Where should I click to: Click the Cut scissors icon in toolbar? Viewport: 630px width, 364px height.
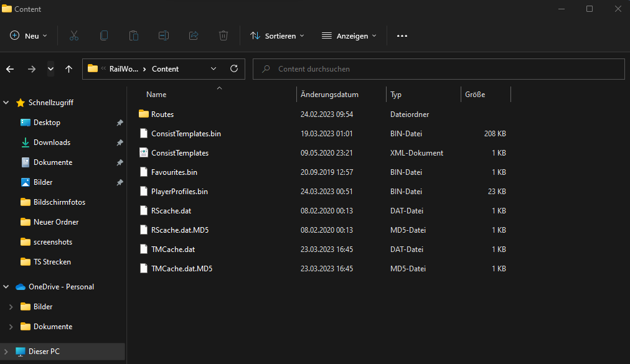pyautogui.click(x=74, y=36)
